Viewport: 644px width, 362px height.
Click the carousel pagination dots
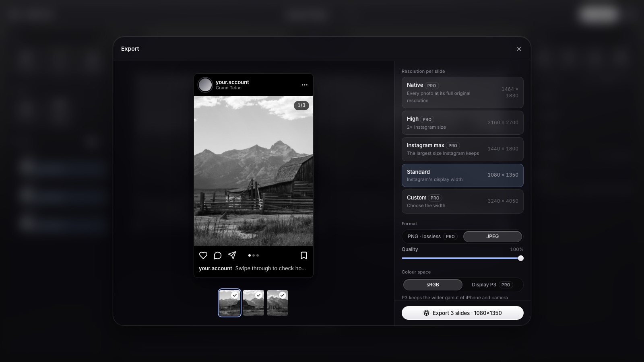tap(254, 255)
